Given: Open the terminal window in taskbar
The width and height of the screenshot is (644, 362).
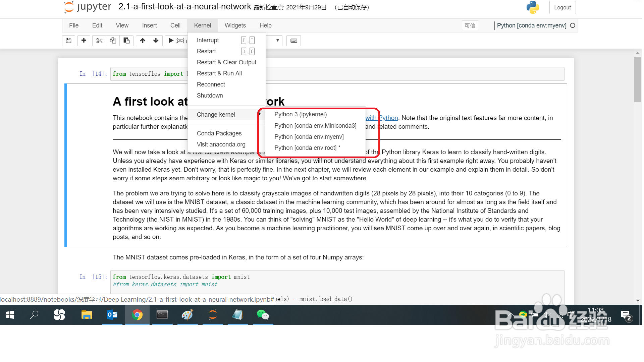Looking at the screenshot, I should click(x=162, y=315).
